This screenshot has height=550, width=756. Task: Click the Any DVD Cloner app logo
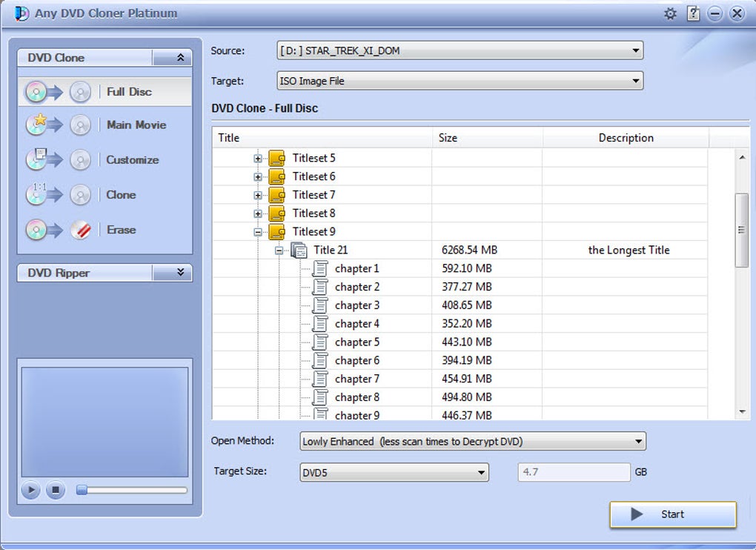(21, 13)
